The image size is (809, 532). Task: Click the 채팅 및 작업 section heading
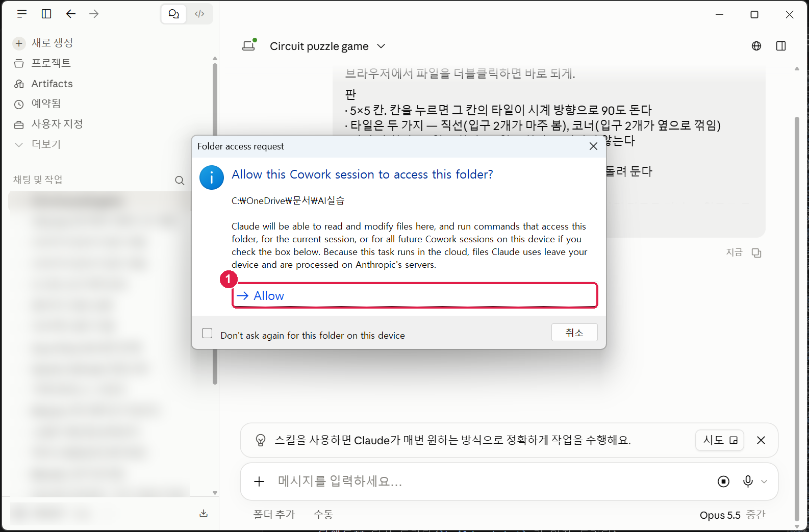(38, 180)
